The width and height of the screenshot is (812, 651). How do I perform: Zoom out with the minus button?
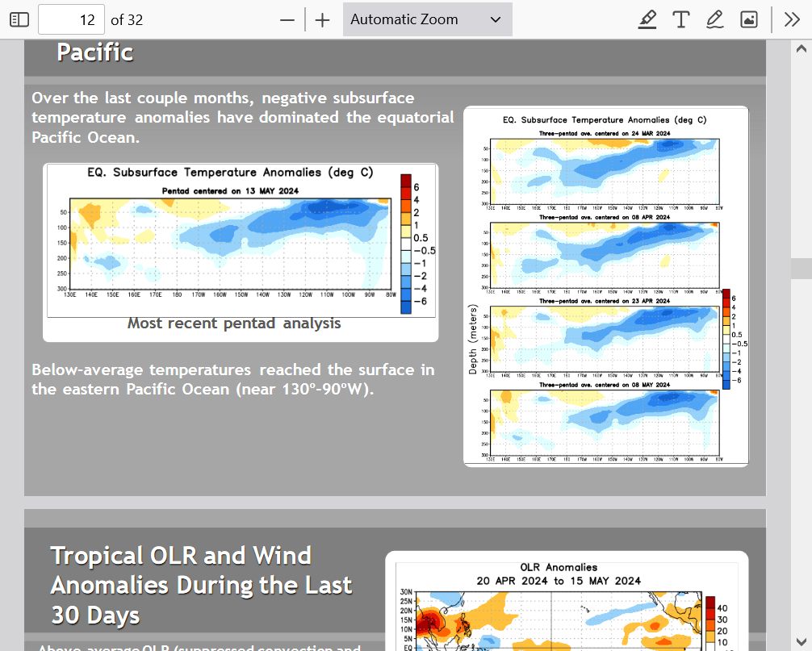[287, 19]
